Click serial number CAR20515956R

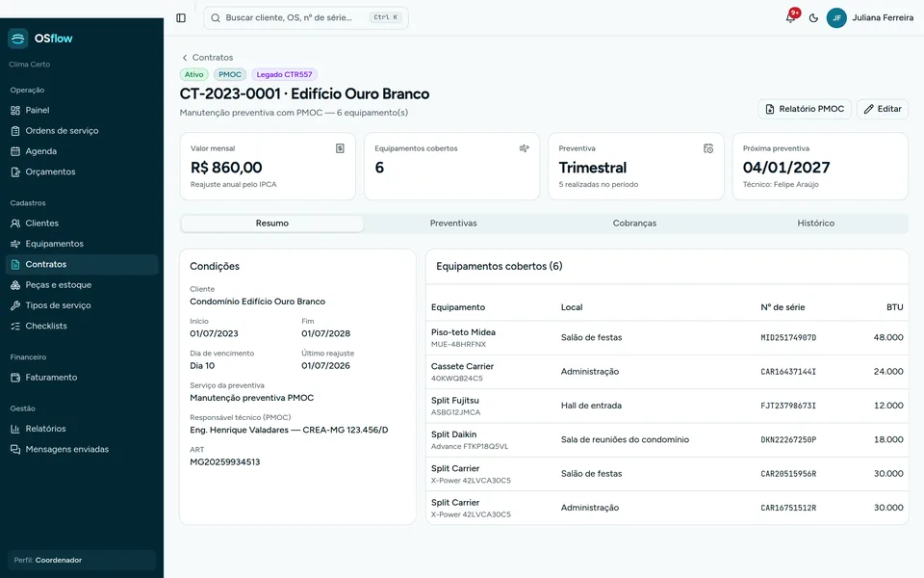(788, 474)
